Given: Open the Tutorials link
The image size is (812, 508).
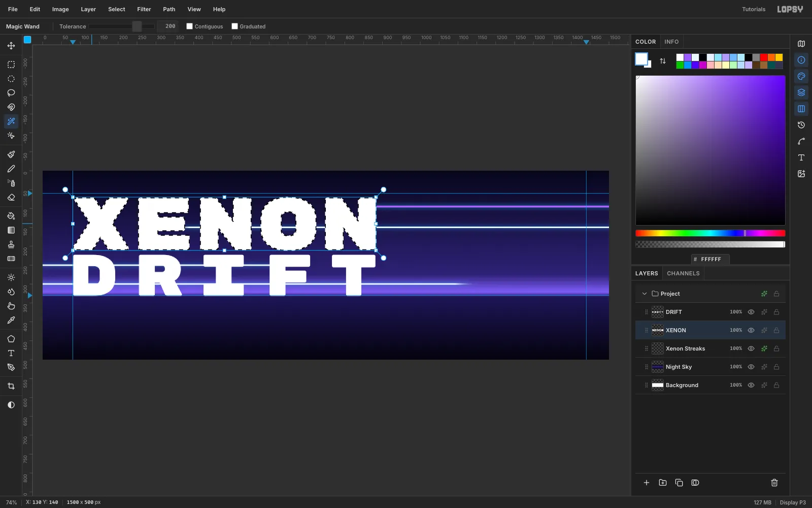Looking at the screenshot, I should (754, 9).
